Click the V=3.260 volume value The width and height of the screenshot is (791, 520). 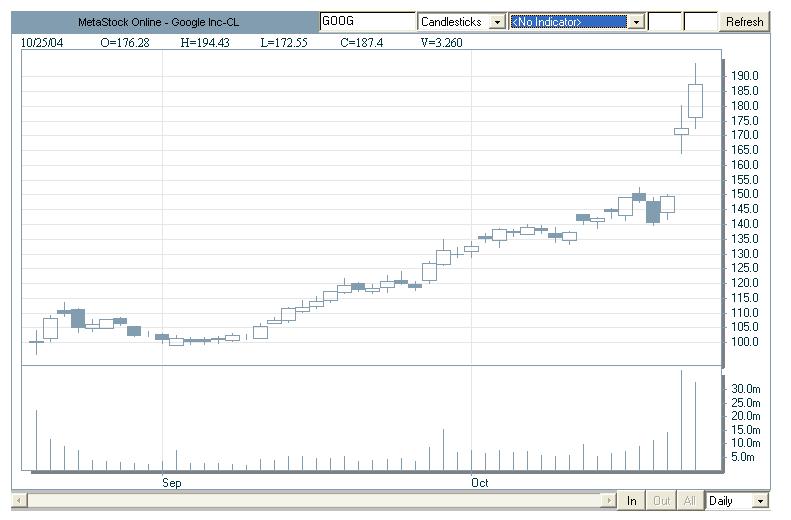(441, 43)
